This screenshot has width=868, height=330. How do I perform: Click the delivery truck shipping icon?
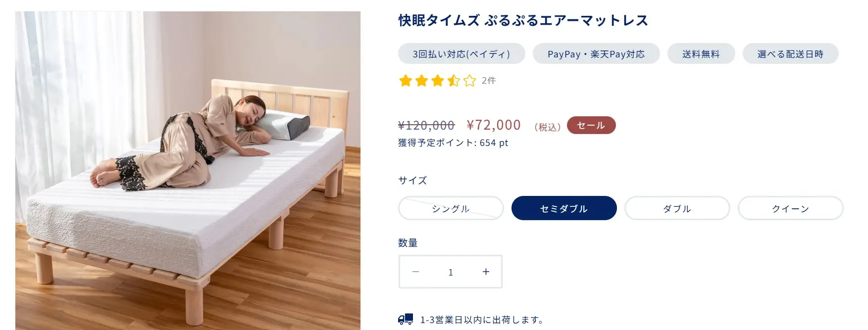point(405,319)
